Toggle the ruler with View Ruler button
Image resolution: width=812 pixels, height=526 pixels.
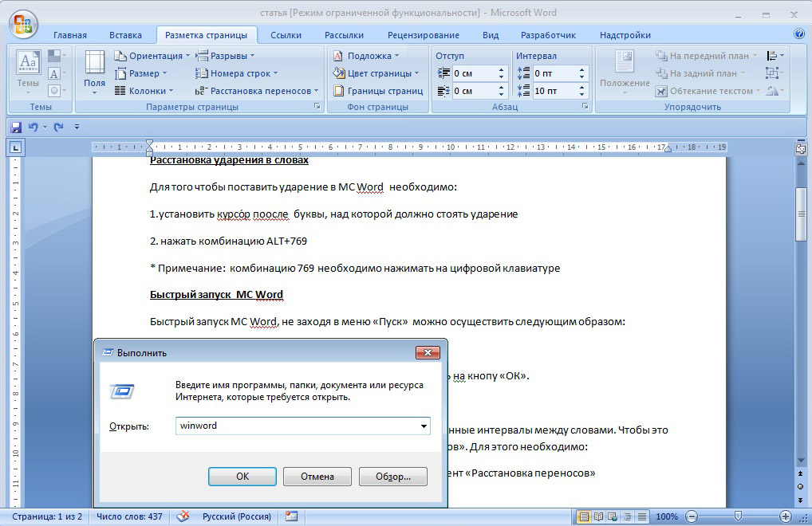[801, 149]
